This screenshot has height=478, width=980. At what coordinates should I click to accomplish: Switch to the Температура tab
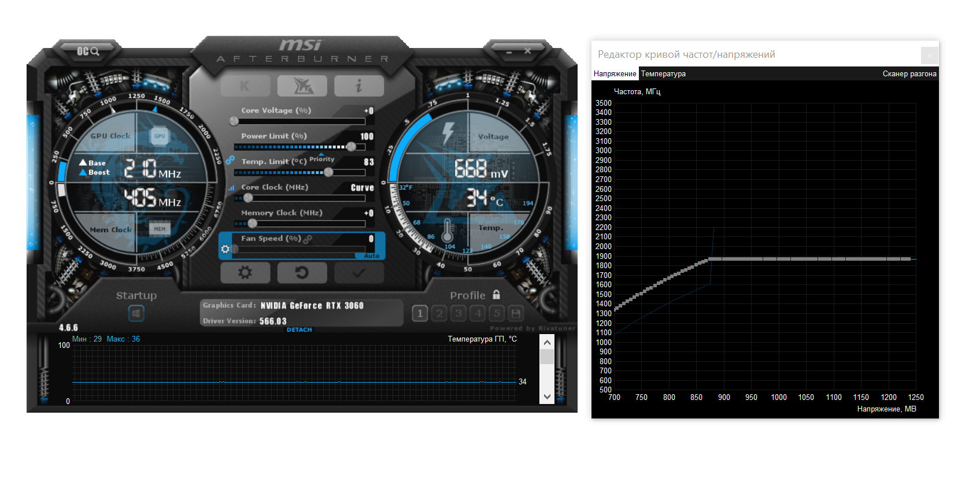(x=663, y=73)
